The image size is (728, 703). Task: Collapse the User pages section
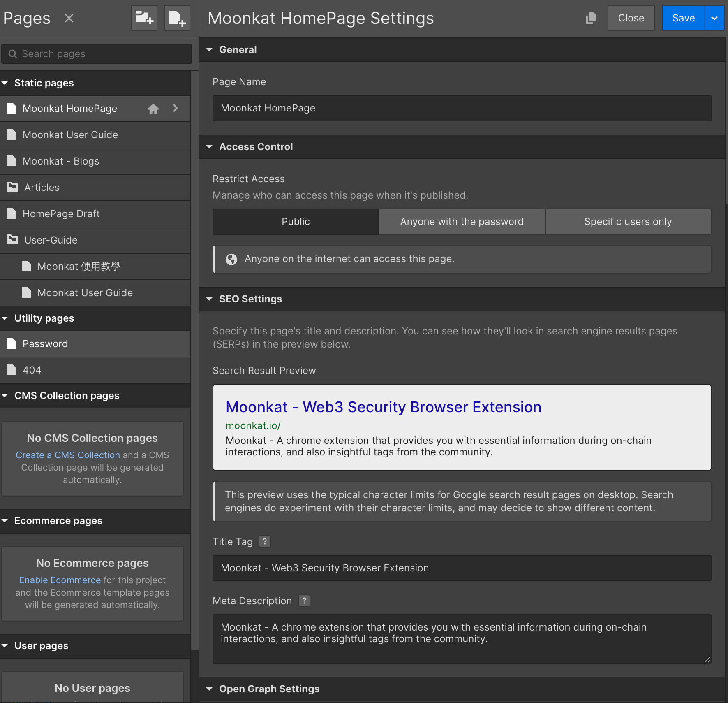click(x=5, y=646)
